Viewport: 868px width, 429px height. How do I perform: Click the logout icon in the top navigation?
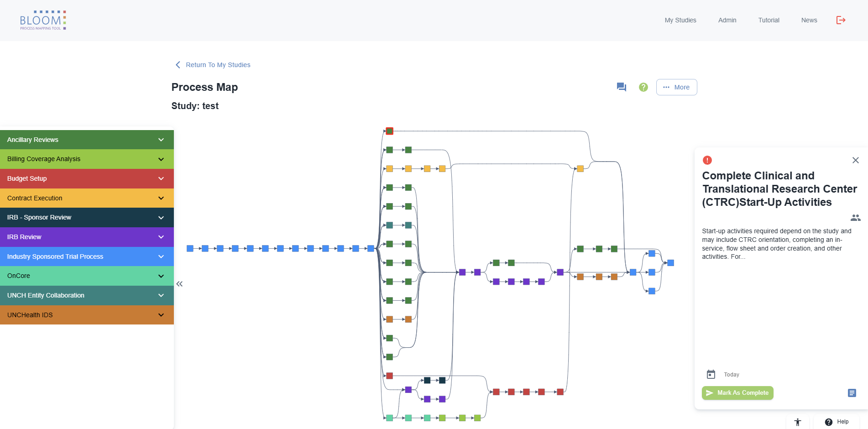(x=841, y=20)
